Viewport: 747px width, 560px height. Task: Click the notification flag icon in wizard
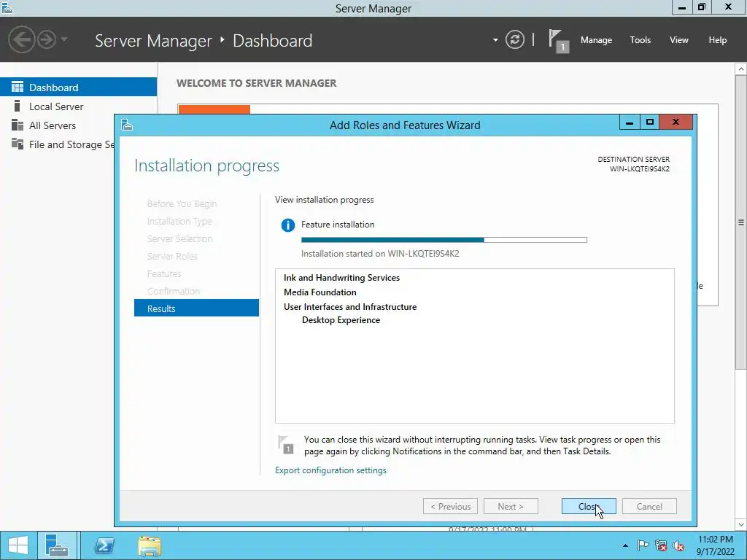pos(286,445)
